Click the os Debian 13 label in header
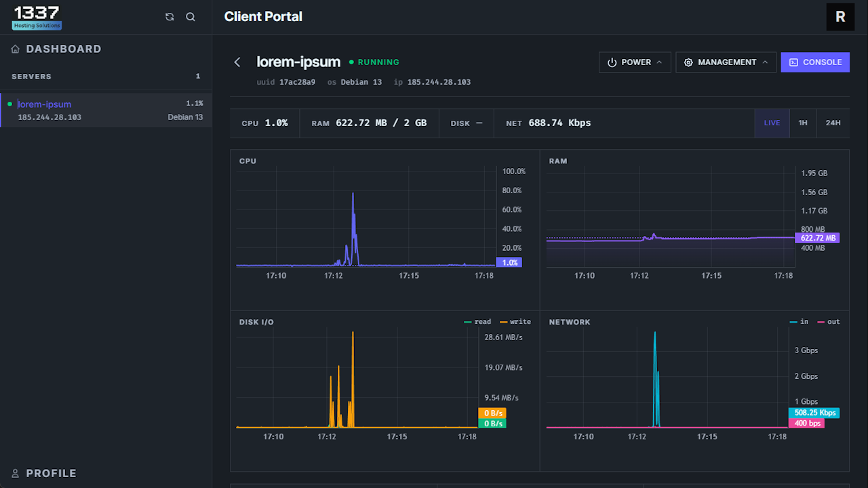Screen dimensions: 868x488 [355, 82]
